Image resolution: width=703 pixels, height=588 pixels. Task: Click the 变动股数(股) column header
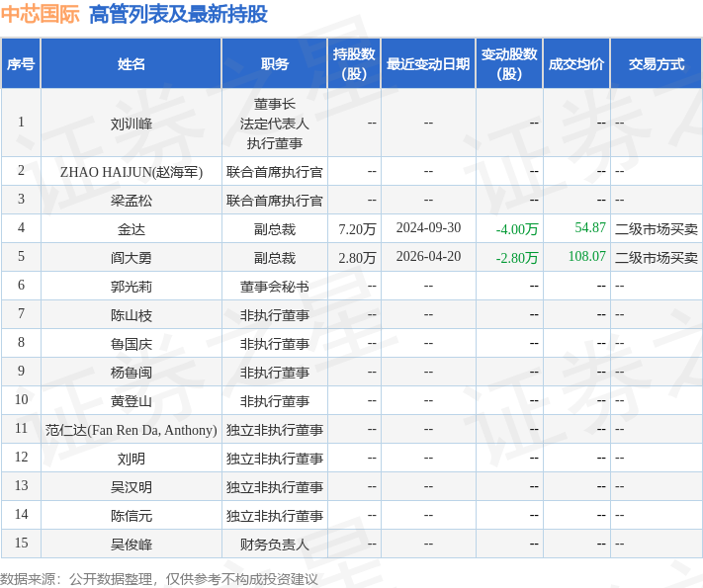pos(508,64)
